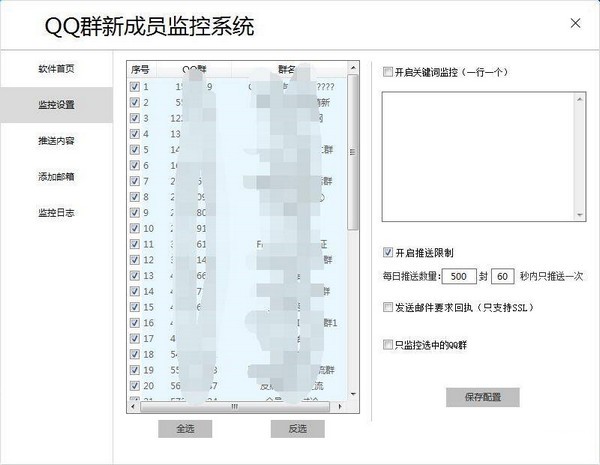Click the 群名 column header
This screenshot has width=600, height=465.
coord(289,70)
